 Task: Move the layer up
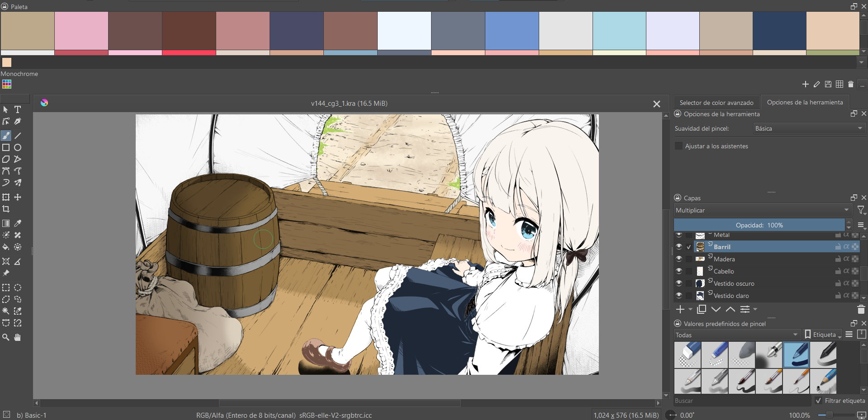point(730,309)
